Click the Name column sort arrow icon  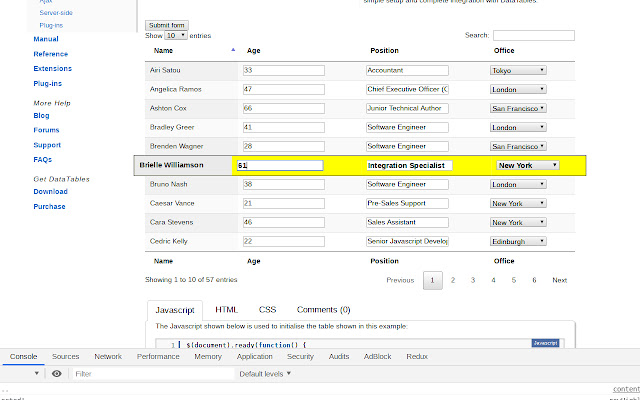[x=233, y=50]
